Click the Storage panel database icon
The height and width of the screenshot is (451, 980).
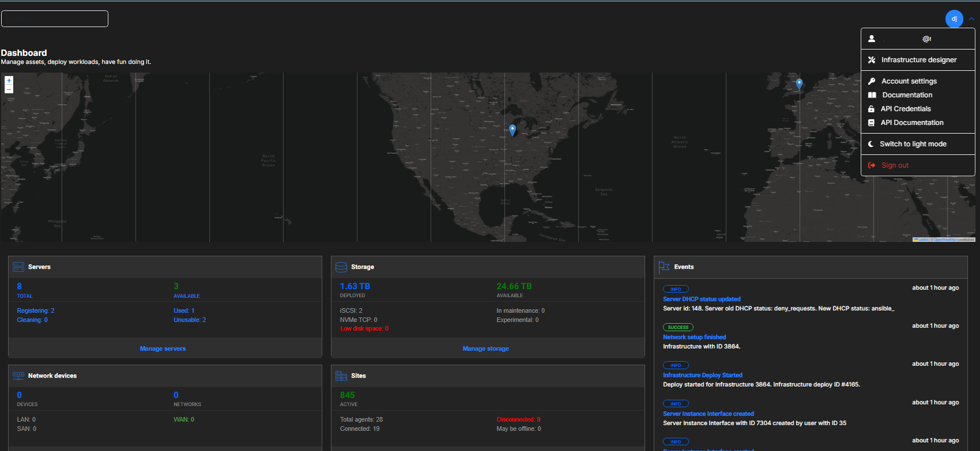click(341, 267)
